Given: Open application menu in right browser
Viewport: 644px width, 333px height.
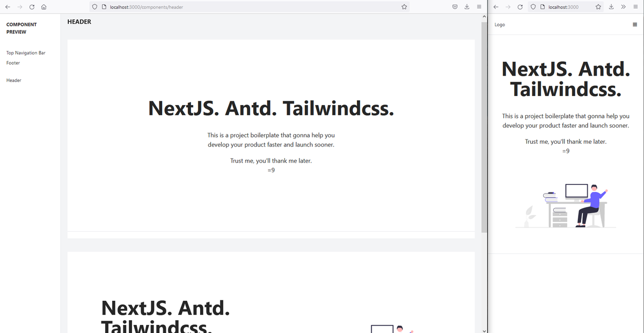Looking at the screenshot, I should click(x=635, y=7).
